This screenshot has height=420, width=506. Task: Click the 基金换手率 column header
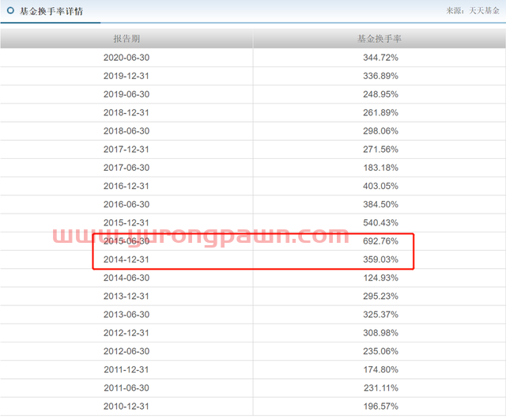[379, 39]
